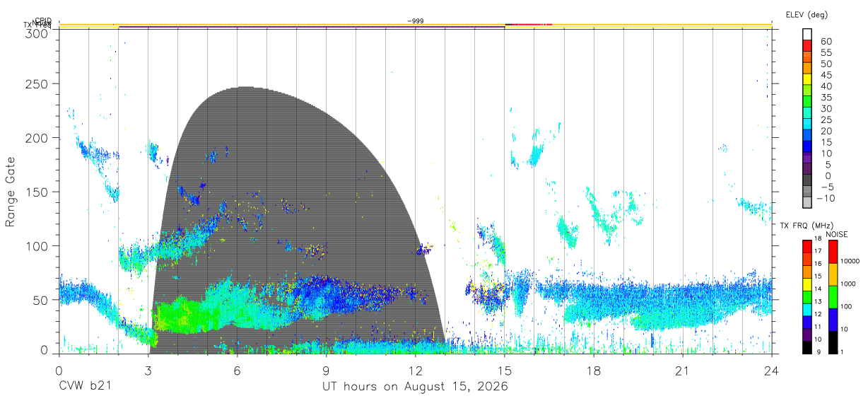Click the 17 label on TX FRQ scale
Image resolution: width=868 pixels, height=401 pixels.
point(816,251)
